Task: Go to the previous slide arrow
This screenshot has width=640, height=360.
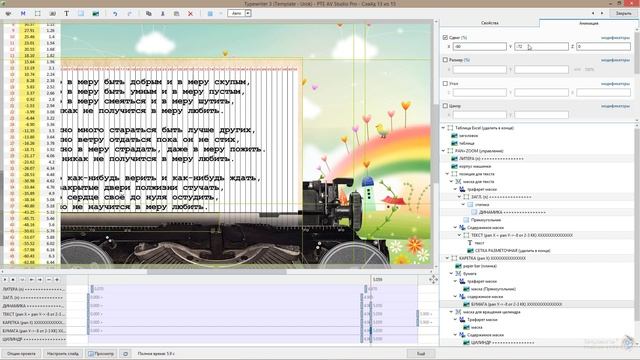Action: tap(593, 13)
